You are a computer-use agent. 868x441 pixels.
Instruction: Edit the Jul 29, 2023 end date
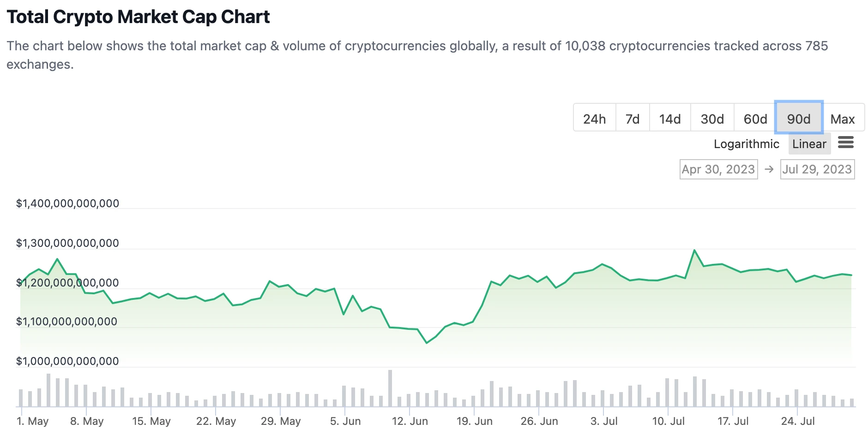[x=817, y=169]
